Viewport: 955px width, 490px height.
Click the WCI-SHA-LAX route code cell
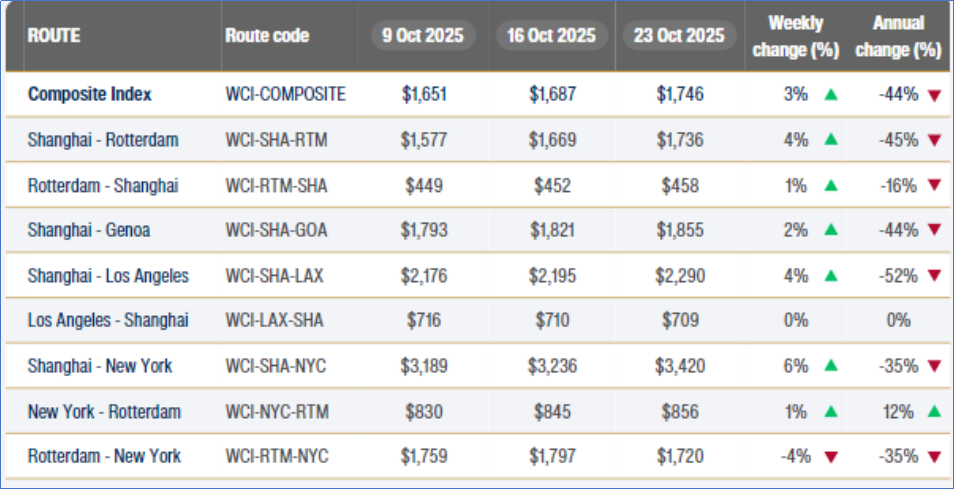pyautogui.click(x=276, y=275)
